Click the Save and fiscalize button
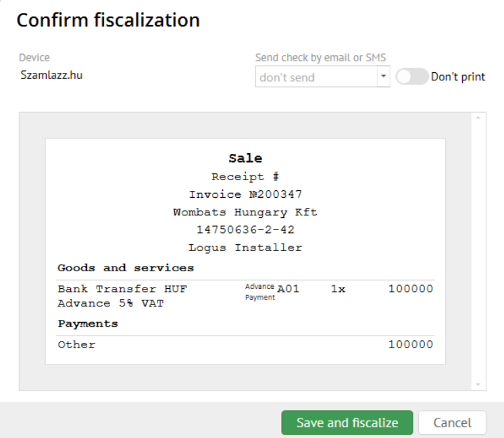504x438 pixels. coord(347,423)
